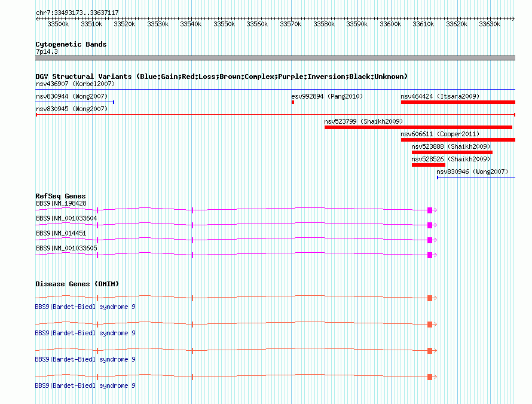This screenshot has width=532, height=404.
Task: Select the BBS9|NM_001033604 transcript label
Action: tap(66, 218)
